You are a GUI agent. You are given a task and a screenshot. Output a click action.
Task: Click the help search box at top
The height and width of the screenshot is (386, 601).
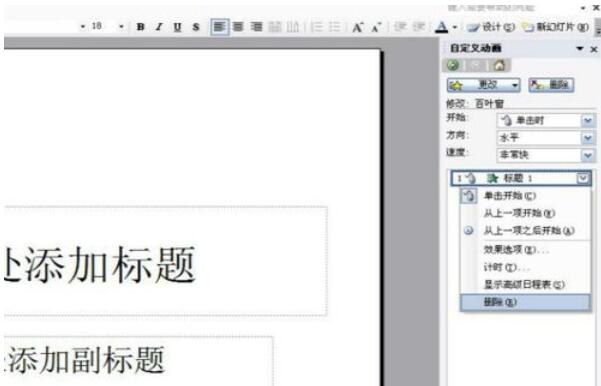tap(491, 8)
